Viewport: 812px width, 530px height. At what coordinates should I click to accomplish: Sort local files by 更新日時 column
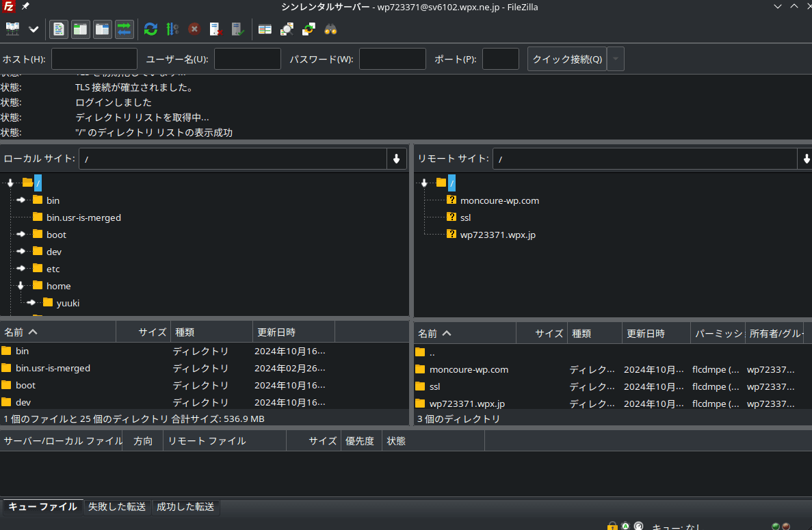[x=293, y=332]
